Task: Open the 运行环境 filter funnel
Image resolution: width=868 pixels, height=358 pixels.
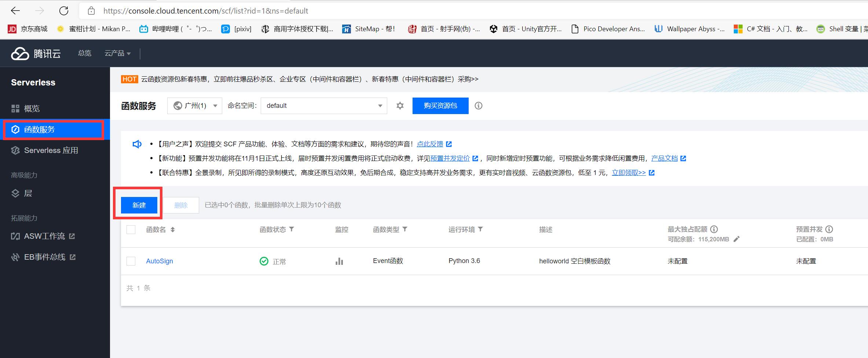Action: point(480,229)
